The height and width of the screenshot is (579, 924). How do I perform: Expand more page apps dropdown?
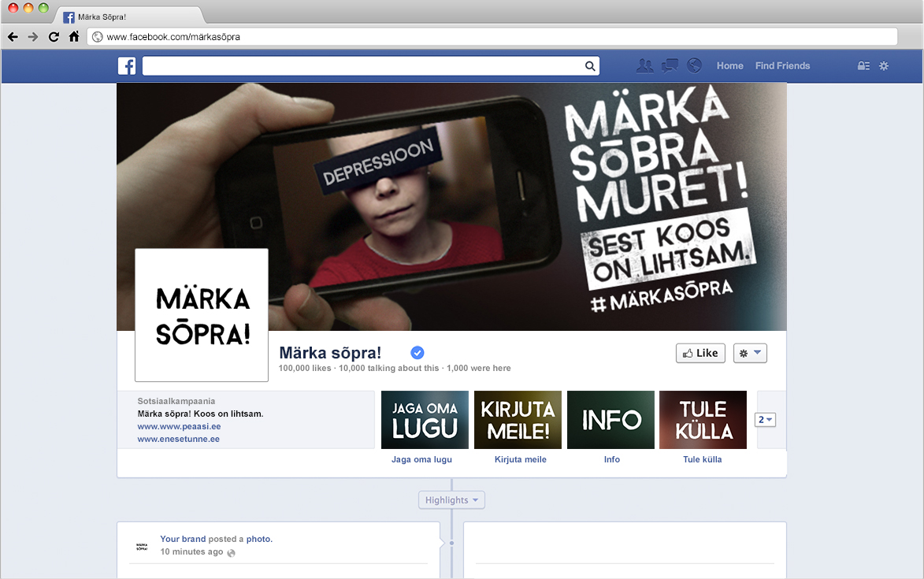point(765,420)
